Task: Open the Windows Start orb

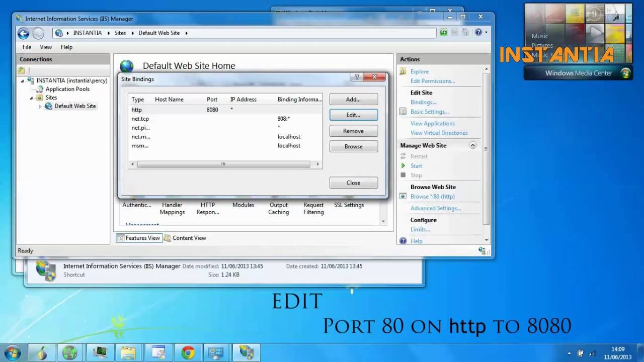Action: (x=12, y=352)
